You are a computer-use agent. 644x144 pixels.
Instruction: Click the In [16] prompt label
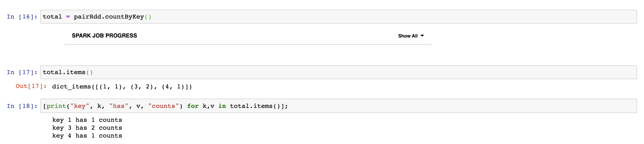click(22, 17)
